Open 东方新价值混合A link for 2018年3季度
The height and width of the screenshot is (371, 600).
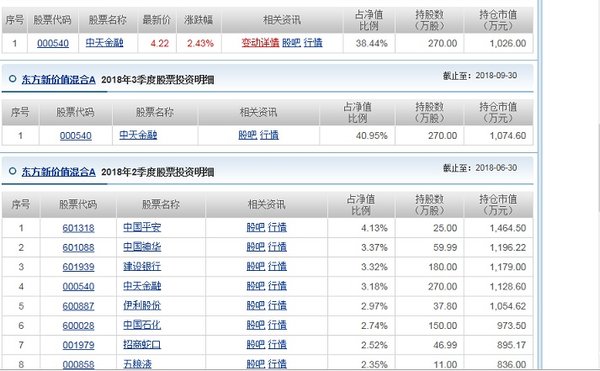[x=59, y=80]
